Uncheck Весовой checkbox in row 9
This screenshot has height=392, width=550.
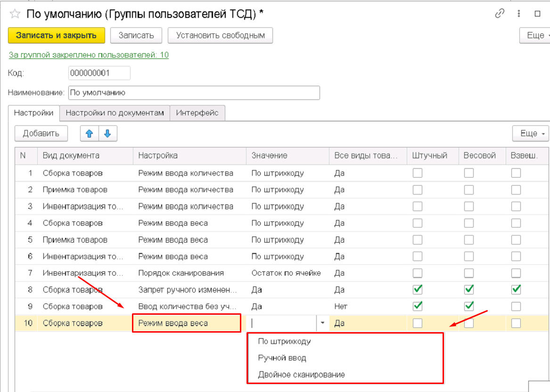[469, 306]
